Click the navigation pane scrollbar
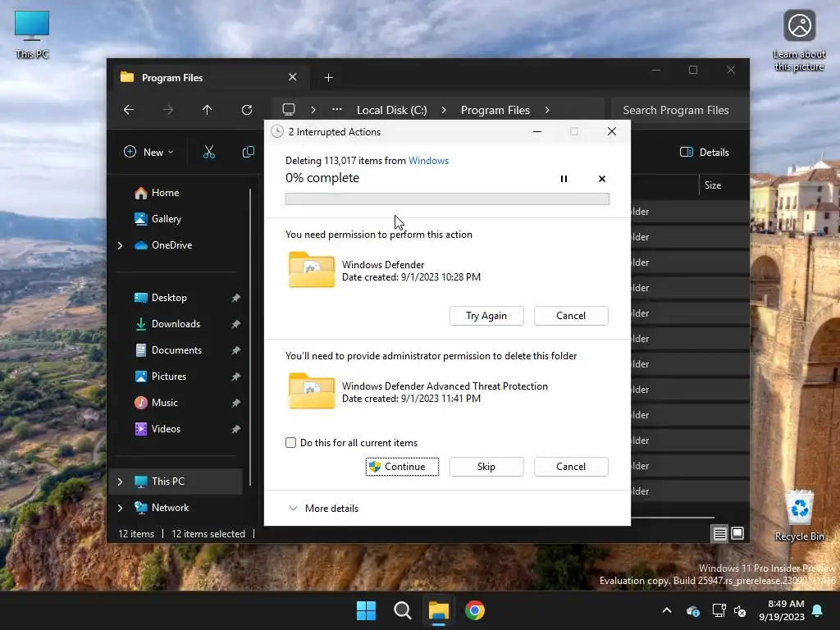Image resolution: width=840 pixels, height=630 pixels. click(x=250, y=337)
